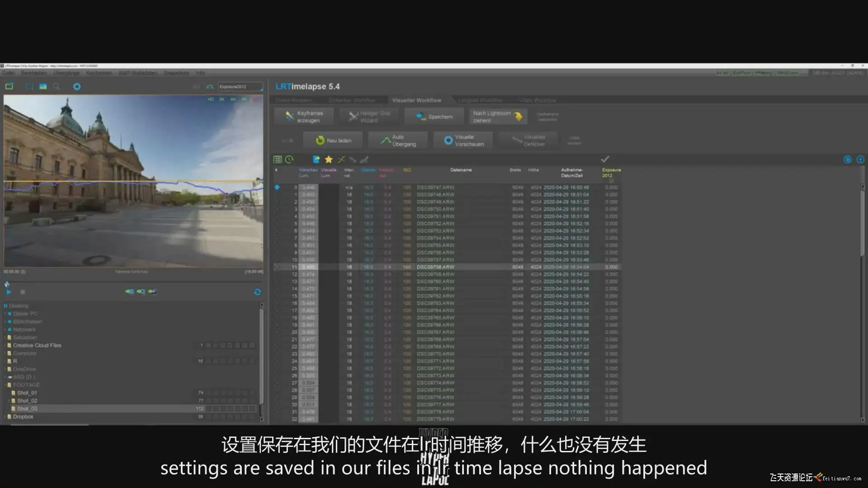Click the table grid icon above the file list

point(278,159)
